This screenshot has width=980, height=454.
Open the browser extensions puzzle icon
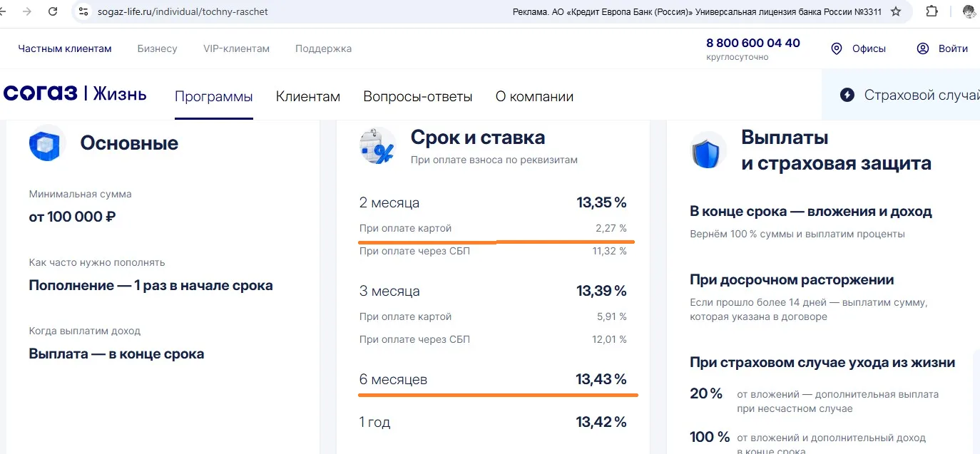[x=931, y=11]
